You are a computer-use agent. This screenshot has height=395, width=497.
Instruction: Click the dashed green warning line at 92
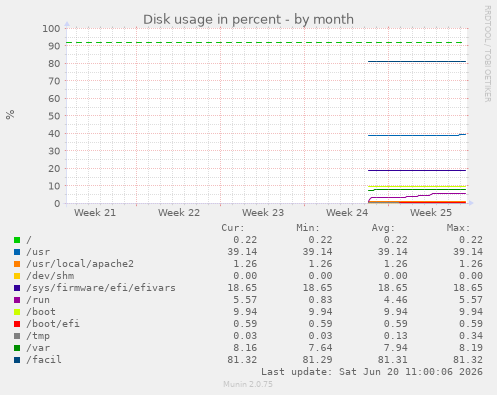pos(264,43)
